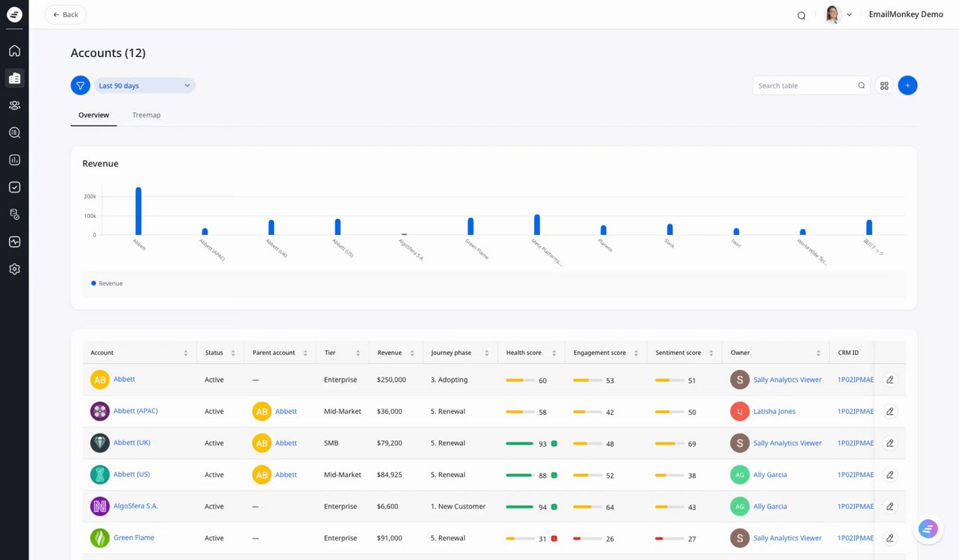Sort by the Journey phase column
This screenshot has width=959, height=560.
[486, 353]
